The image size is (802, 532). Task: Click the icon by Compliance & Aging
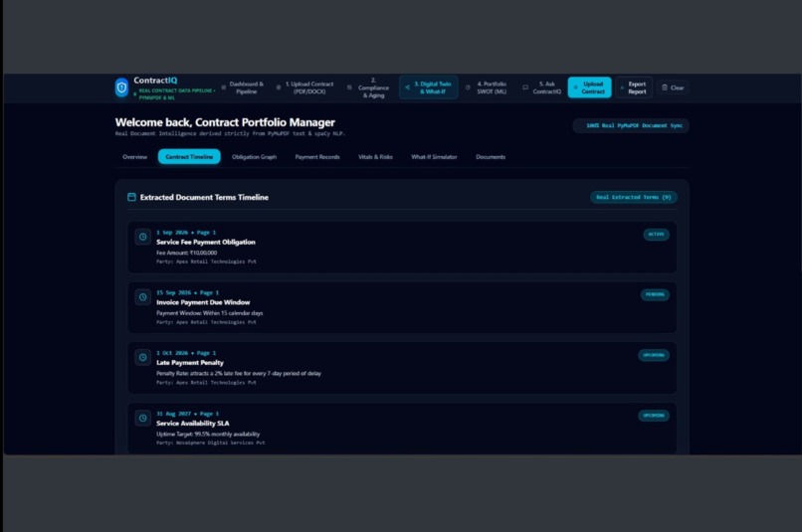click(x=349, y=88)
